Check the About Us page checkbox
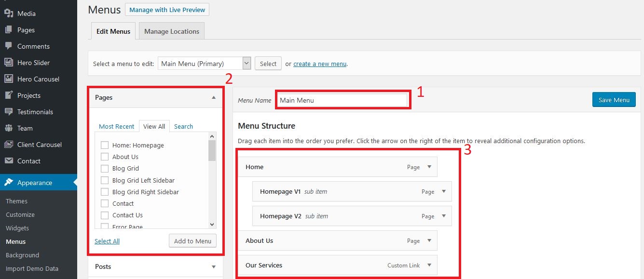Screen dimensions: 644x279 (104, 157)
